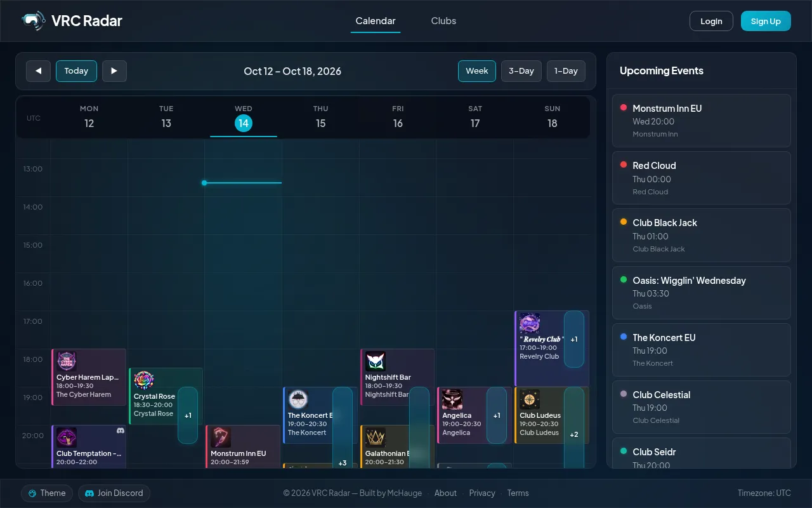Open Red Cloud upcoming event card
The width and height of the screenshot is (812, 508).
coord(702,178)
